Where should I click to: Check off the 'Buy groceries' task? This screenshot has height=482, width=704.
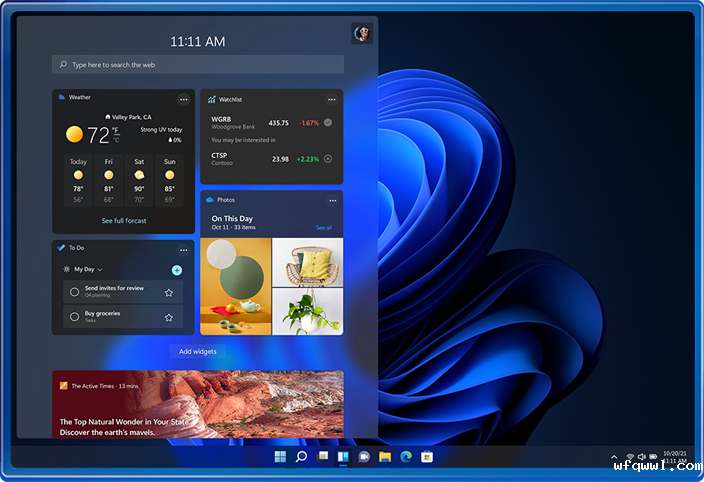tap(75, 318)
